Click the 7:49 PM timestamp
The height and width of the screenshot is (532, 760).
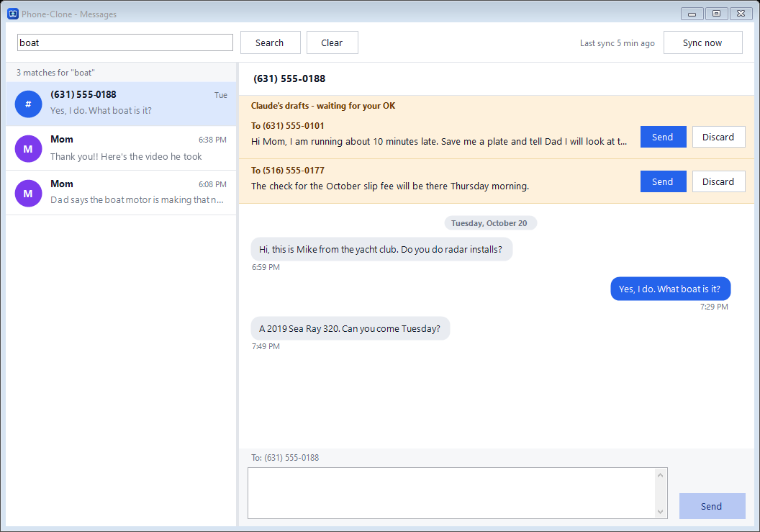click(266, 347)
